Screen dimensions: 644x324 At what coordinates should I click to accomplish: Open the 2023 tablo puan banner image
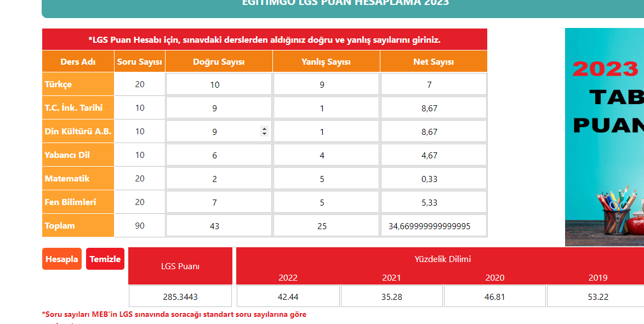pyautogui.click(x=605, y=137)
